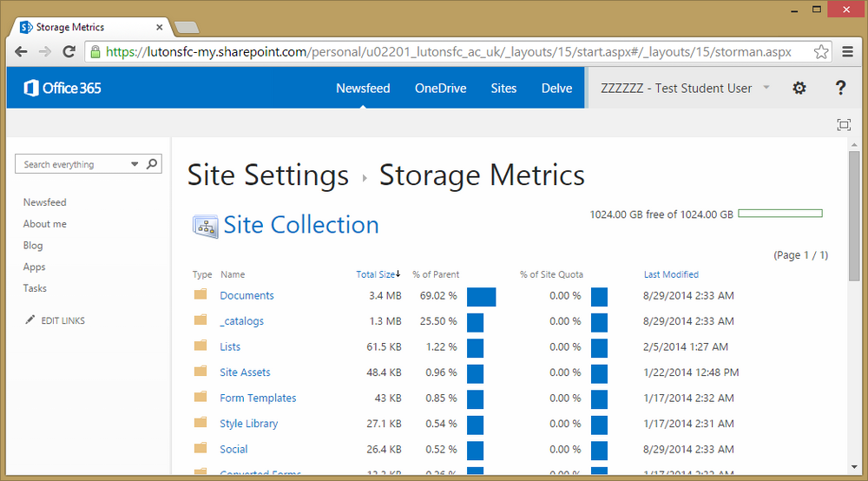Switch to the OneDrive tab

[x=441, y=88]
